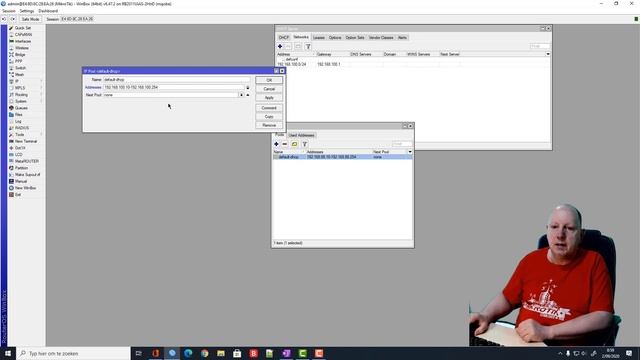Expand the IP submenu
This screenshot has width=640, height=360.
17,81
